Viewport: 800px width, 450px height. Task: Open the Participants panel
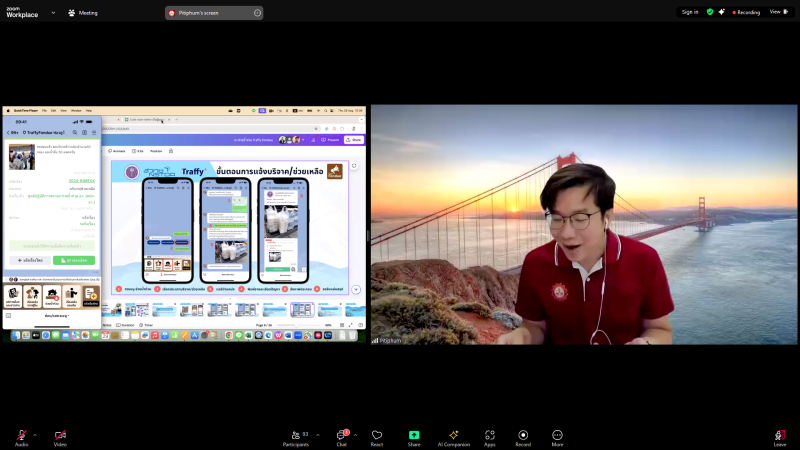[x=295, y=435]
